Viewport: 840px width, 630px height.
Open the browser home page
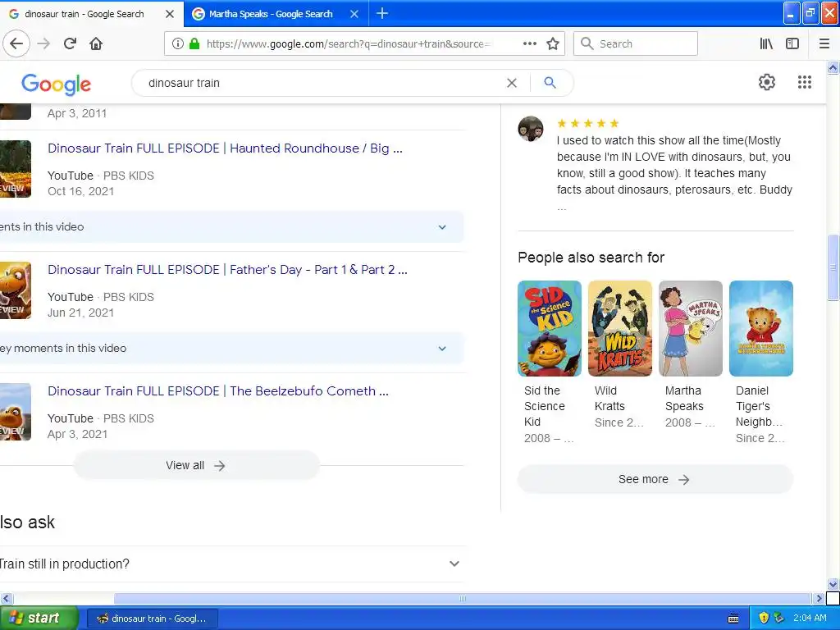tap(96, 43)
